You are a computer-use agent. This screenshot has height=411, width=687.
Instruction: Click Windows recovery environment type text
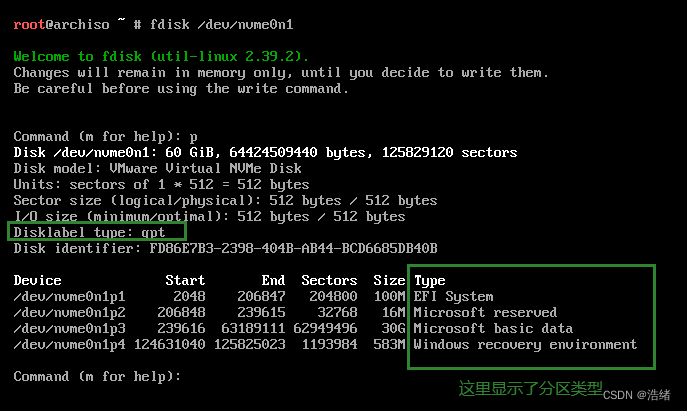(526, 344)
